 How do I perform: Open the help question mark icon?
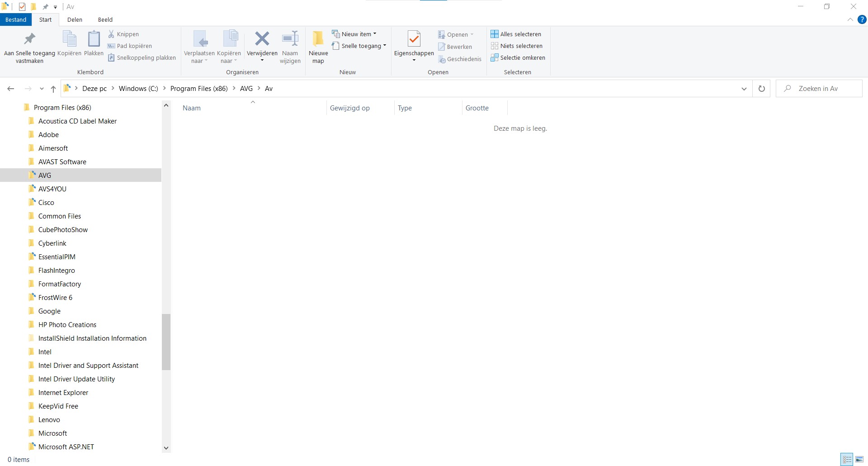862,19
